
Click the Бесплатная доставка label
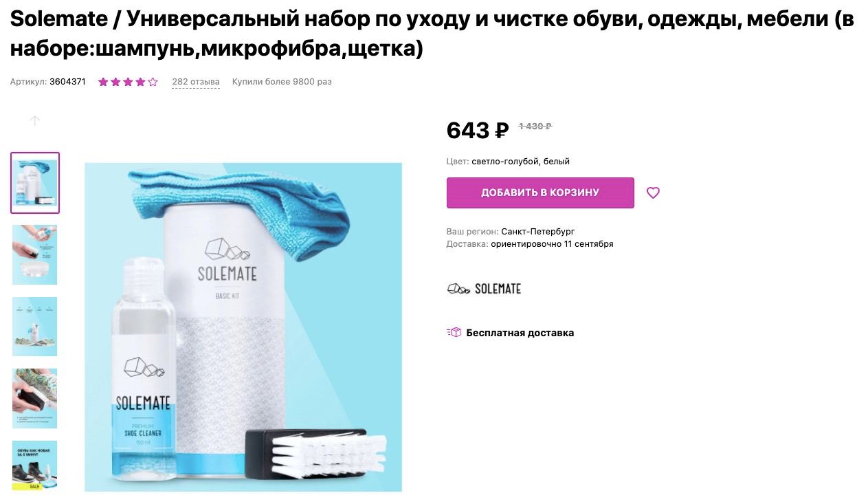pyautogui.click(x=520, y=333)
